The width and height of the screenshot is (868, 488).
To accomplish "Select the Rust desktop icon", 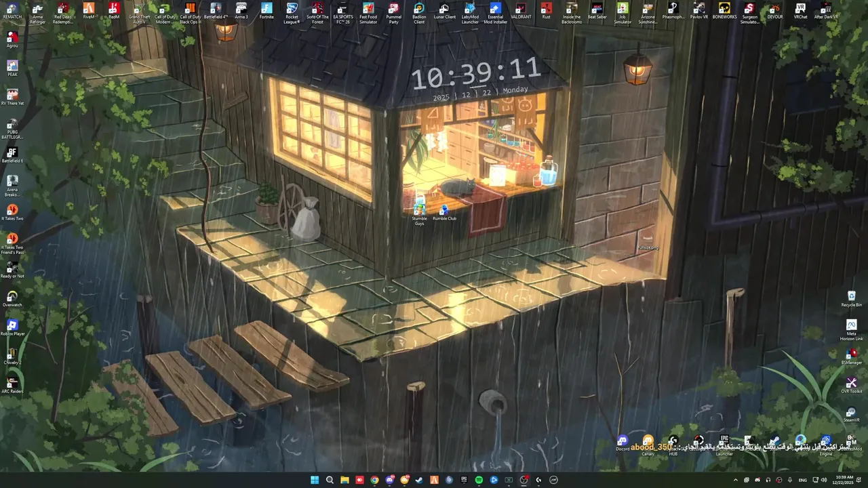I will pos(547,12).
